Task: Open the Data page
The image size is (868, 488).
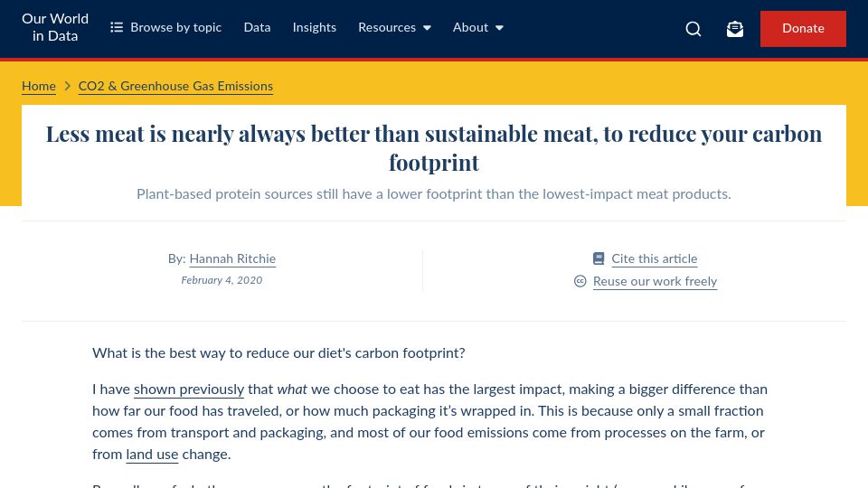Action: coord(257,27)
